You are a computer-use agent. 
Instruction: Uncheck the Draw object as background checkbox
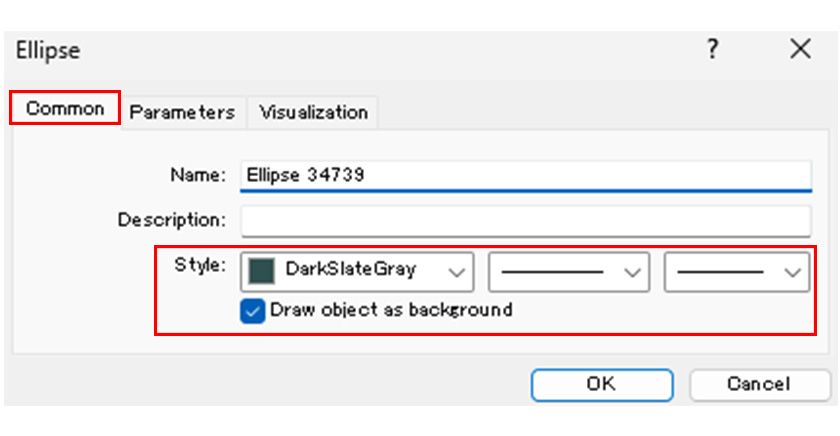coord(253,311)
